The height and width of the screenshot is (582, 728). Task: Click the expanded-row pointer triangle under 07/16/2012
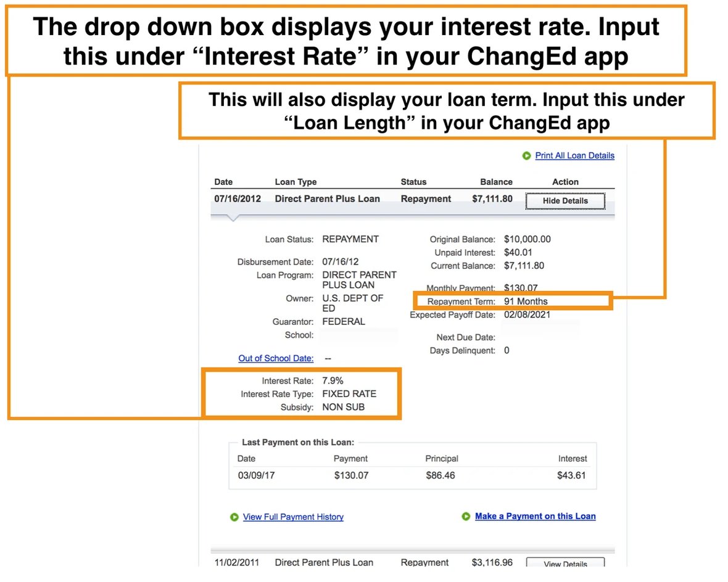233,217
